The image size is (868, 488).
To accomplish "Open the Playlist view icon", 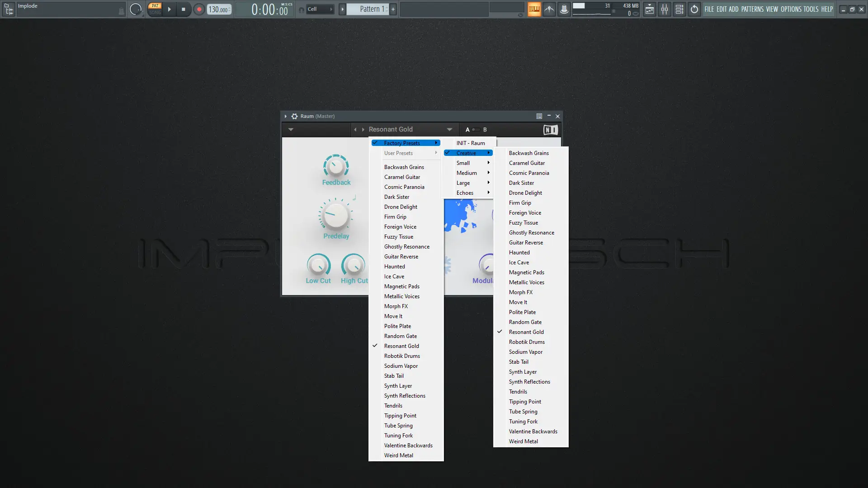I will 649,9.
